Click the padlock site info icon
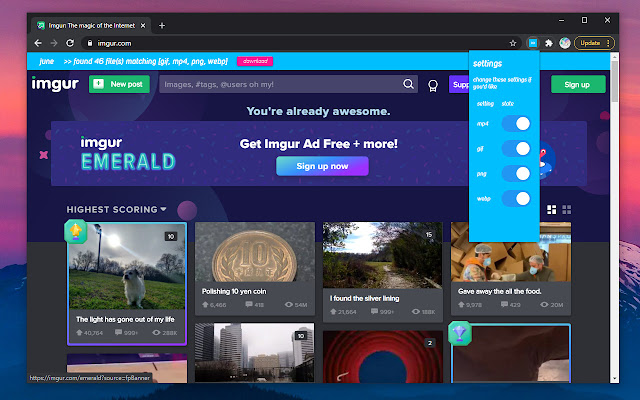640x400 pixels. tap(90, 43)
